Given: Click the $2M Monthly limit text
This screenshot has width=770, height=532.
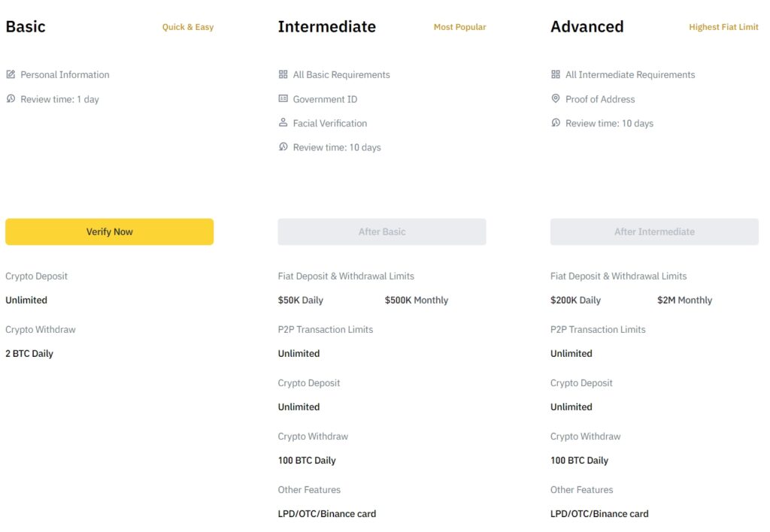Looking at the screenshot, I should (684, 300).
